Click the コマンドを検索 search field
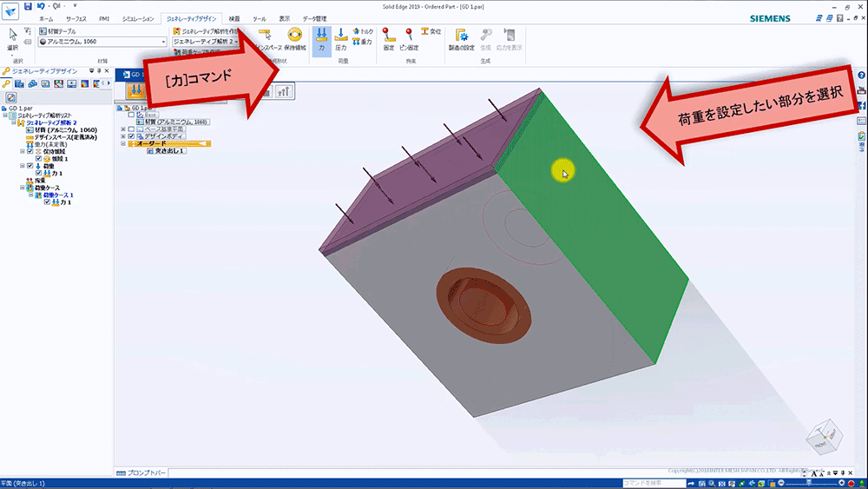The image size is (868, 489). pyautogui.click(x=654, y=484)
